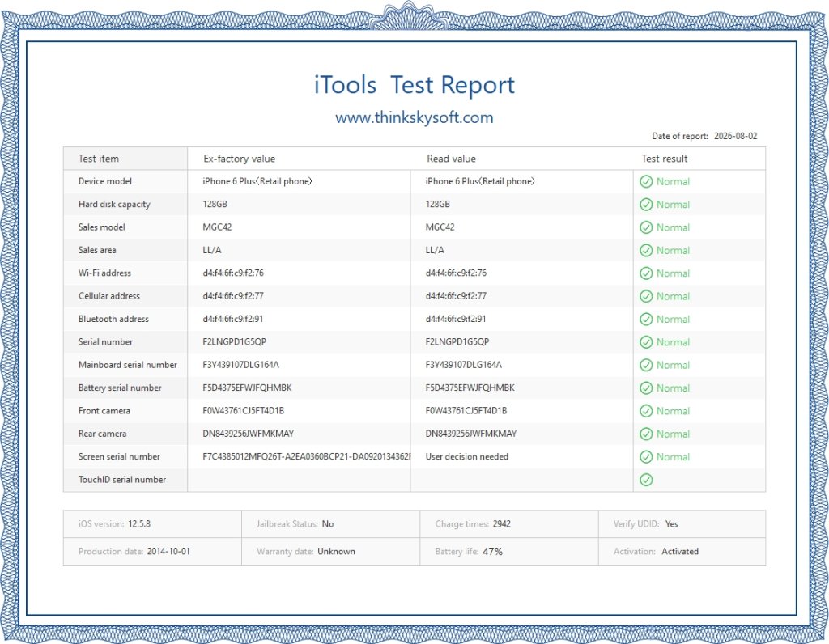Select the Screen serial number label

(x=119, y=456)
